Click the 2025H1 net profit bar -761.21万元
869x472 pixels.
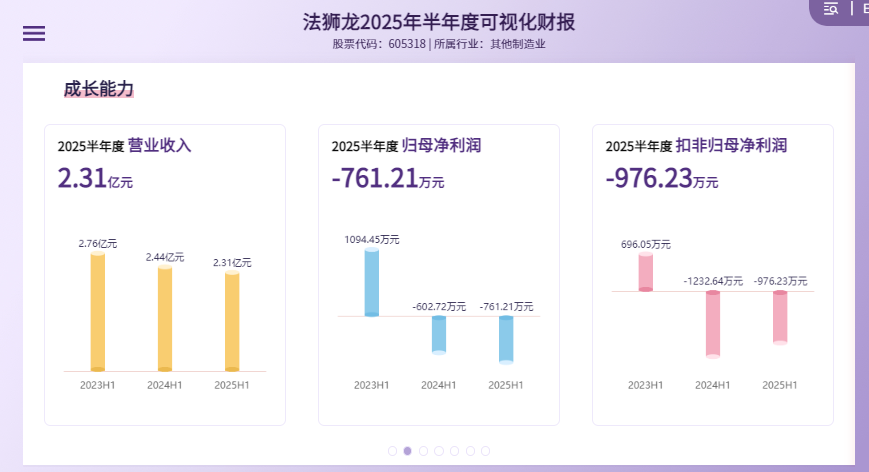pyautogui.click(x=506, y=339)
